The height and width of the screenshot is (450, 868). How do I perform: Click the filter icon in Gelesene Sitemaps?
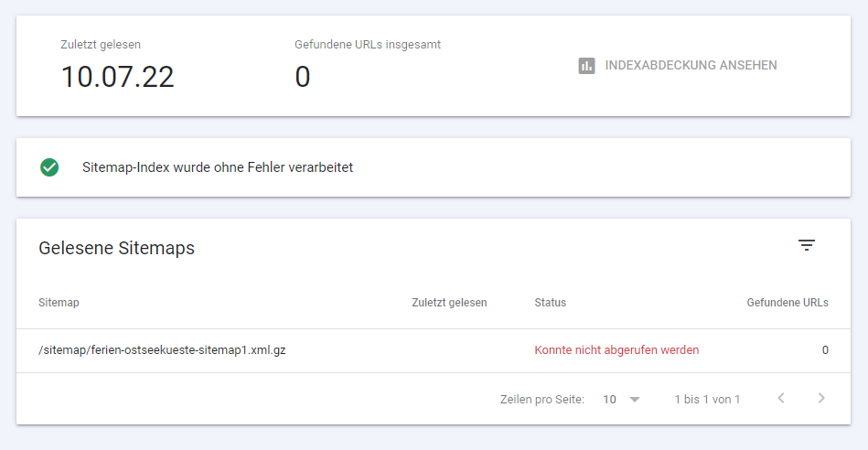point(807,245)
